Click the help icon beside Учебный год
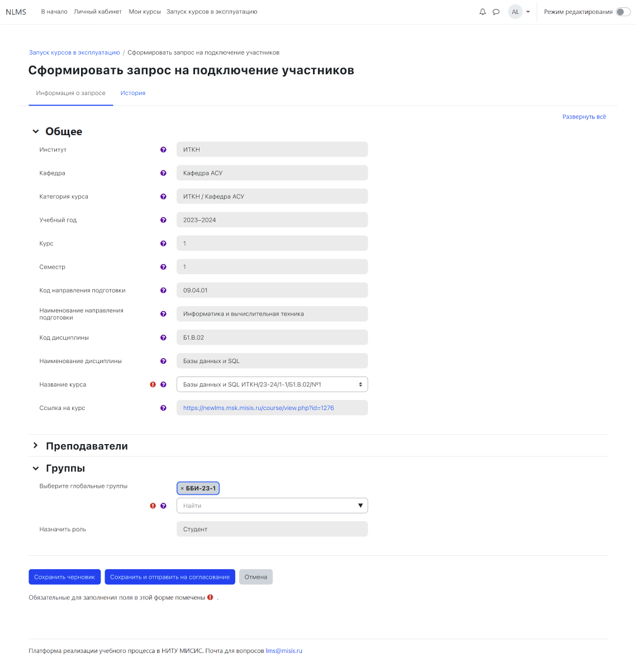The height and width of the screenshot is (672, 636). [x=163, y=220]
